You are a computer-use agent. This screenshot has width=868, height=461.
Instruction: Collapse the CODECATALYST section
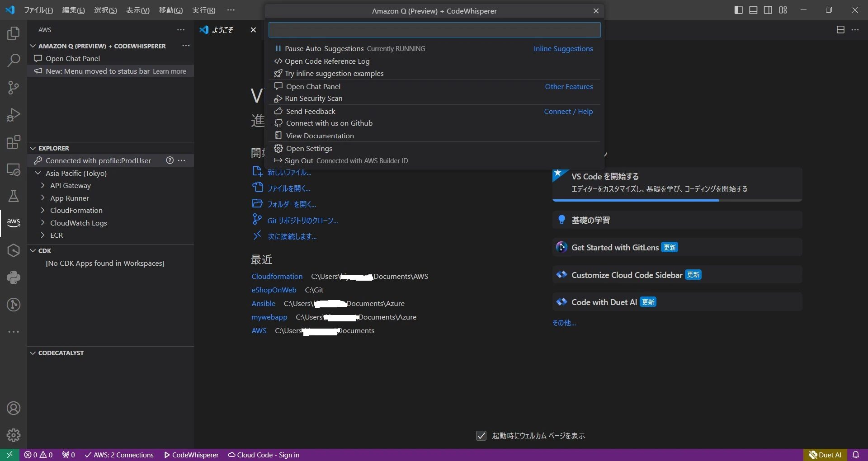(33, 353)
